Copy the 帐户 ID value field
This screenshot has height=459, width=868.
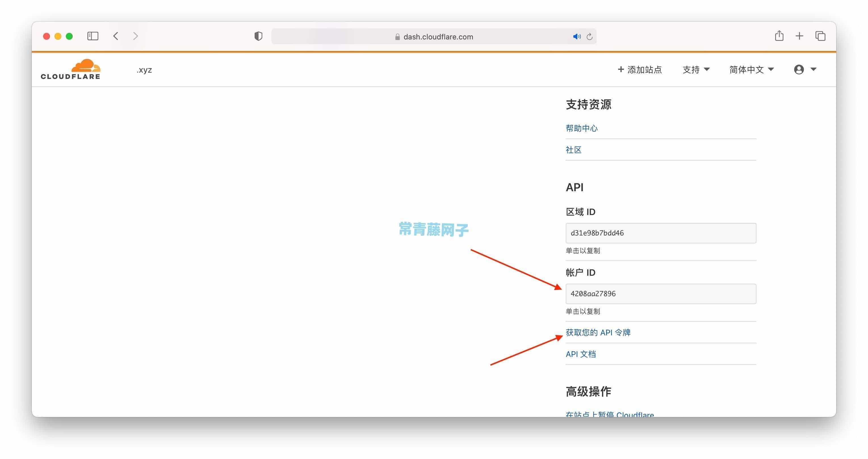pos(661,294)
